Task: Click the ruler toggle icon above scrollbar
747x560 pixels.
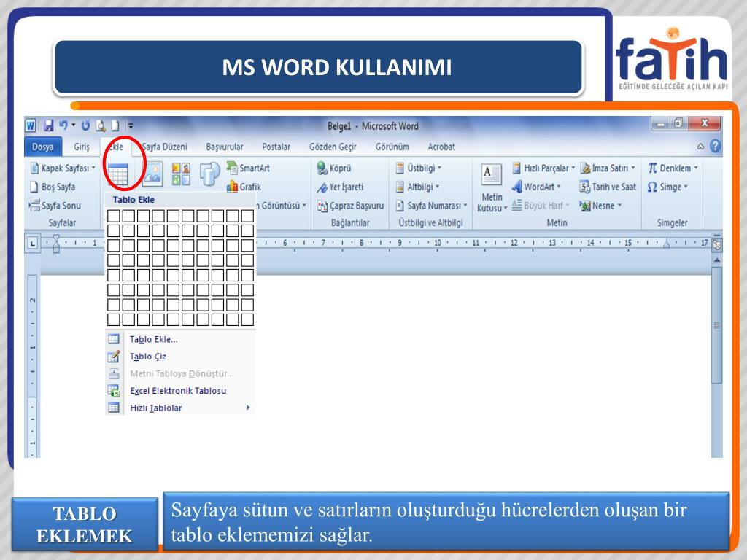Action: click(716, 244)
